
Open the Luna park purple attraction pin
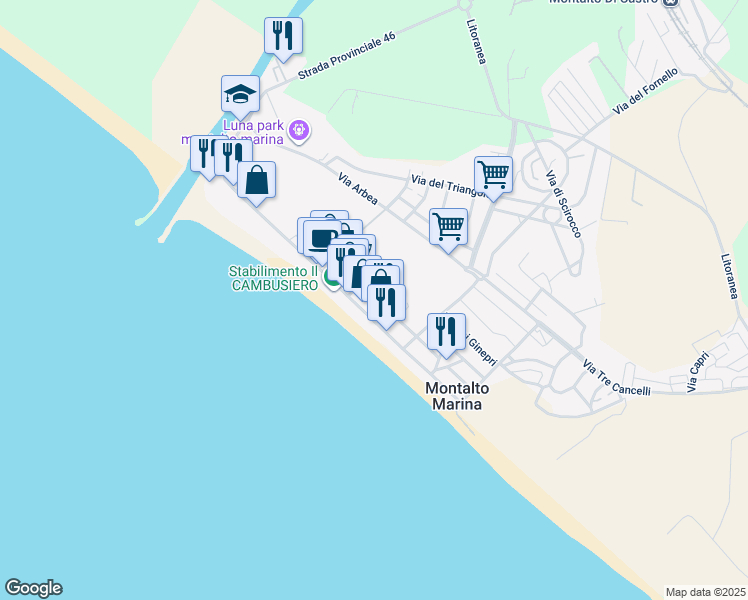(x=299, y=131)
